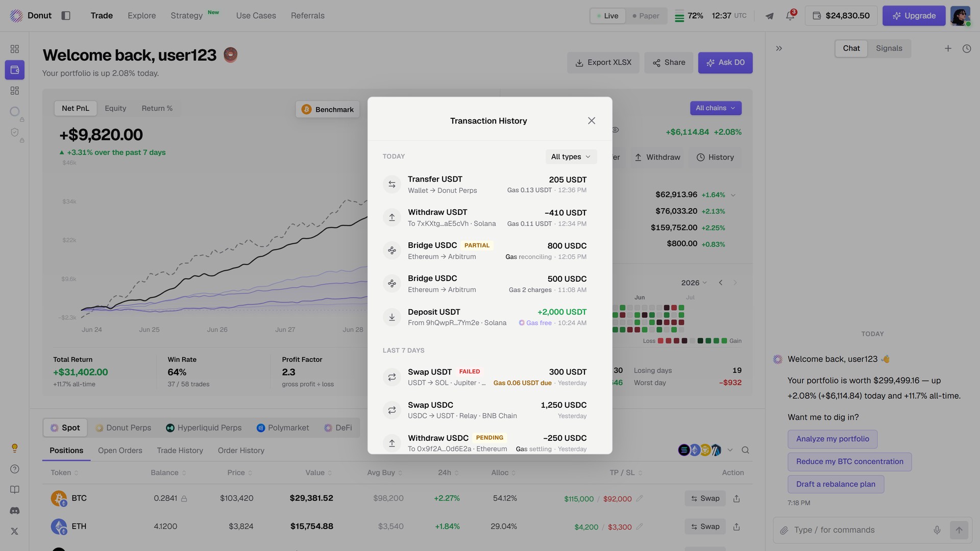Go to previous month in calendar heatmap
980x551 pixels.
tap(720, 283)
